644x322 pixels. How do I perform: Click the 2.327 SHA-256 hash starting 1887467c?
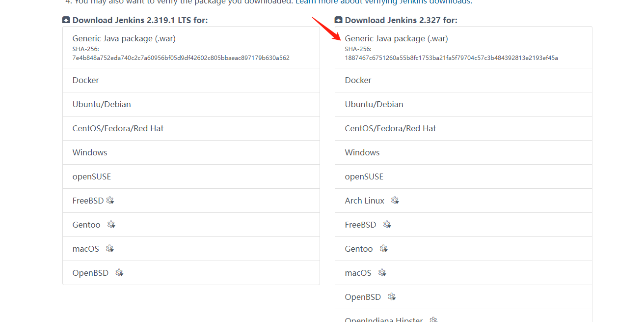[452, 58]
